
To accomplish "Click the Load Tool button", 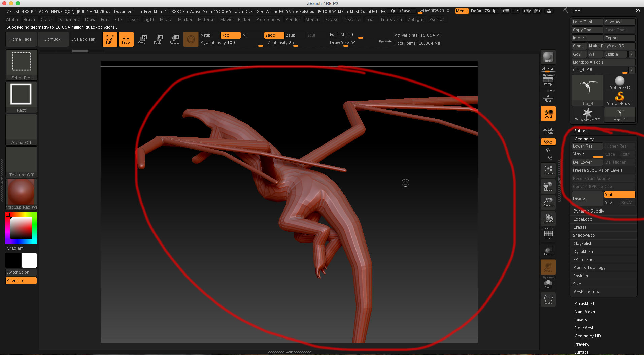I will click(587, 22).
